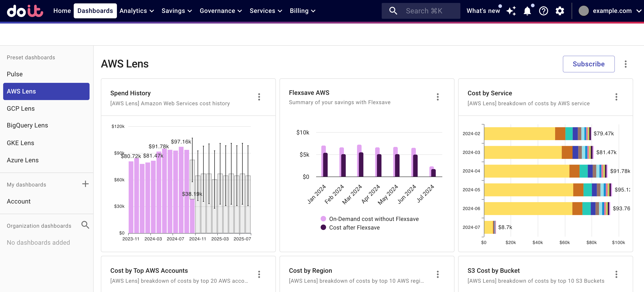Search organization dashboards with magnifier icon
This screenshot has width=644, height=292.
[85, 225]
